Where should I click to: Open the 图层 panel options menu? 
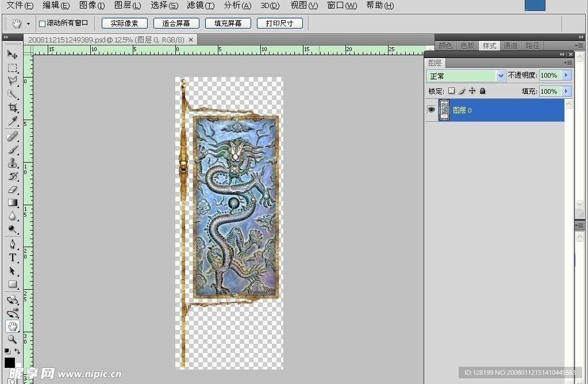568,63
